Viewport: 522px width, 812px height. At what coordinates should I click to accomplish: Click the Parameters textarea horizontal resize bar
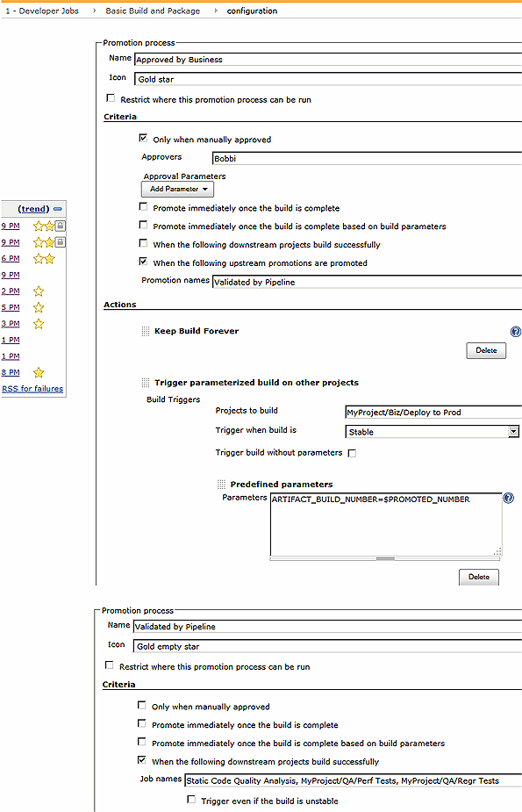point(385,559)
